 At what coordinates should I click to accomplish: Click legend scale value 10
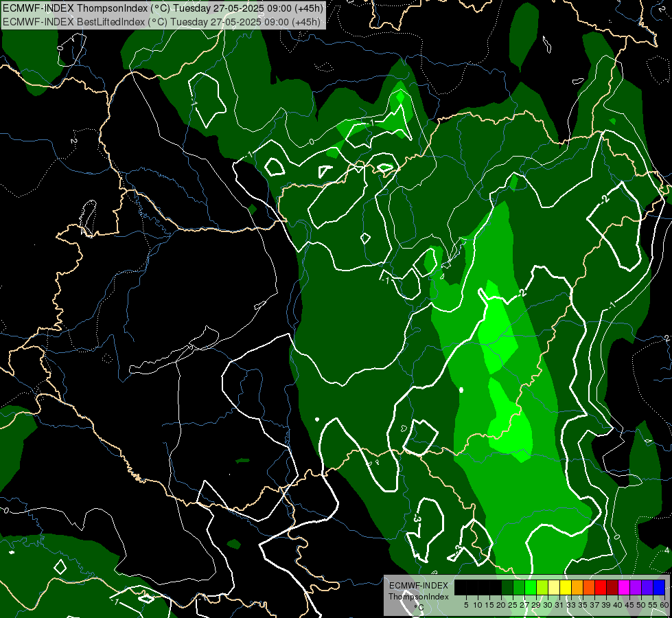478,605
